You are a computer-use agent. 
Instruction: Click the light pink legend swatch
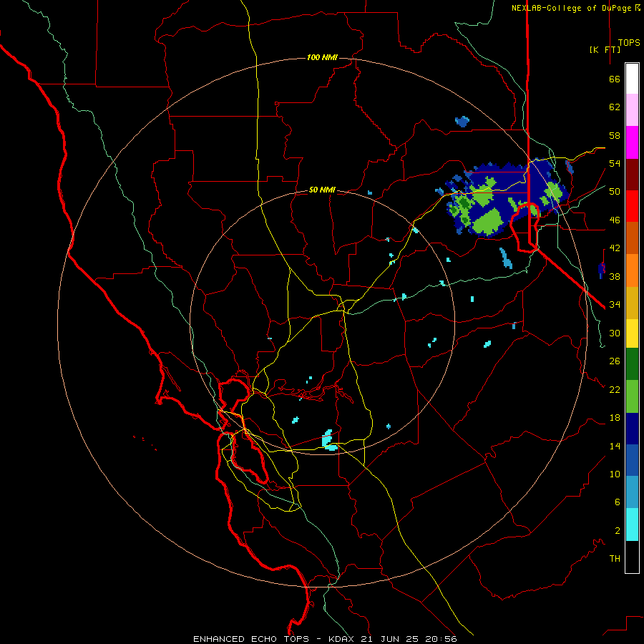point(632,110)
